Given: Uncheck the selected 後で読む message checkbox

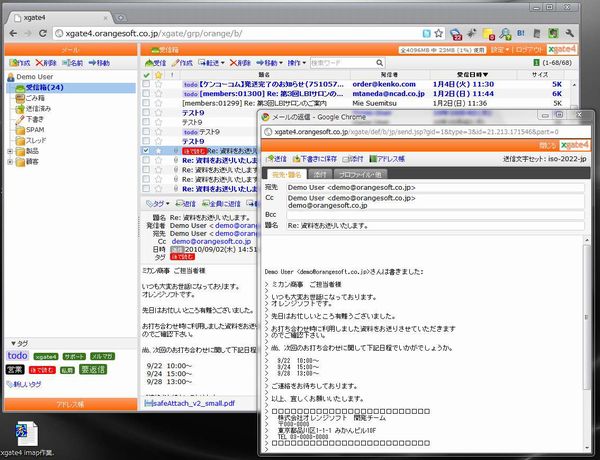Looking at the screenshot, I should pos(146,150).
